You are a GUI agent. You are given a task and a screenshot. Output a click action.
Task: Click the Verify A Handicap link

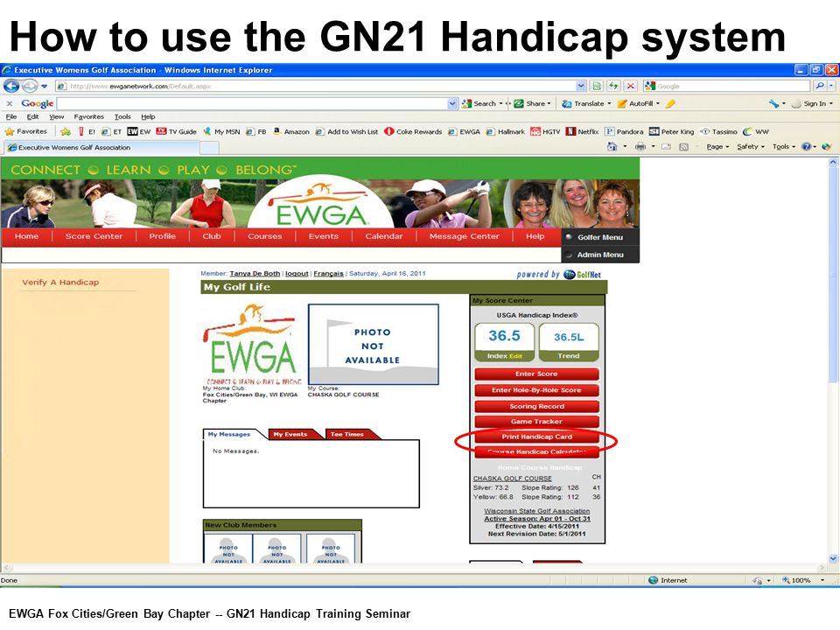(x=60, y=283)
